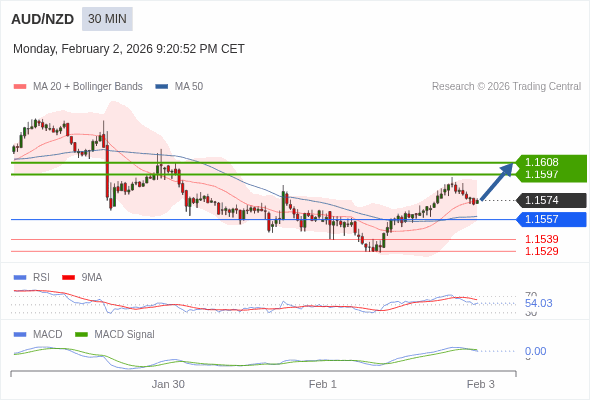Click the MA 50 blue legend swatch
Screen dimensions: 590x400
click(x=162, y=87)
